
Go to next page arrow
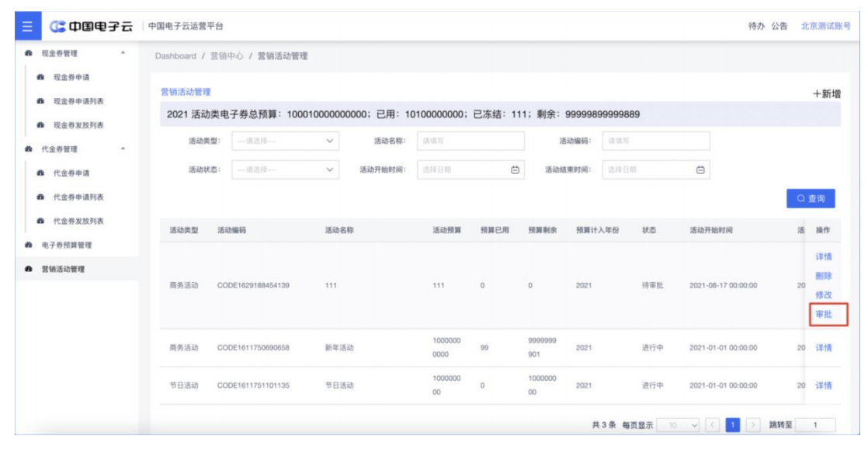click(753, 425)
